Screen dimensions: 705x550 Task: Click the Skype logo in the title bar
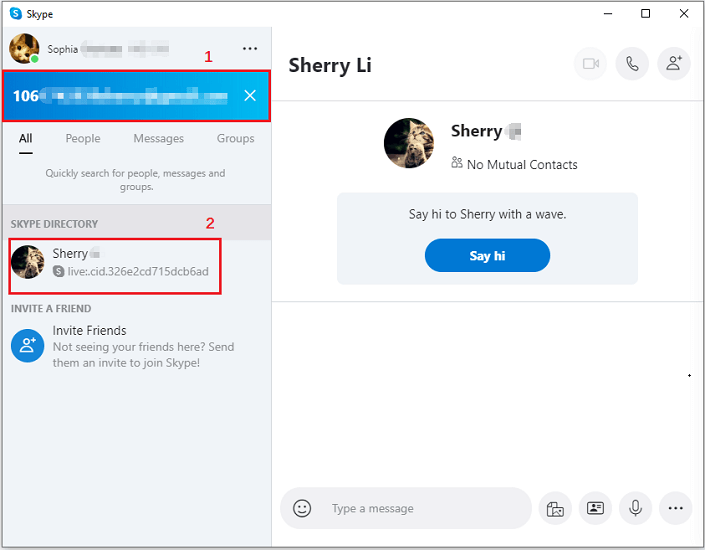[x=16, y=13]
